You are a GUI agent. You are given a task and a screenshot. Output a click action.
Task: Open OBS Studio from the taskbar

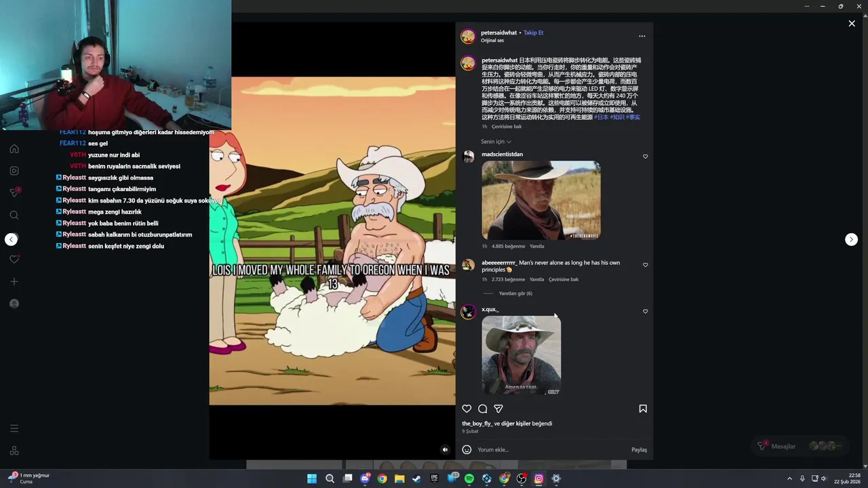(x=521, y=479)
